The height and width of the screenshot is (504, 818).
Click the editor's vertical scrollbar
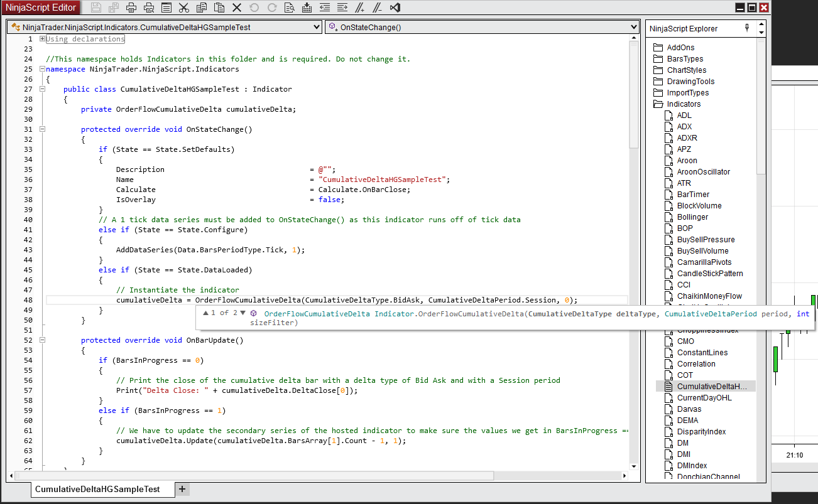[633, 94]
